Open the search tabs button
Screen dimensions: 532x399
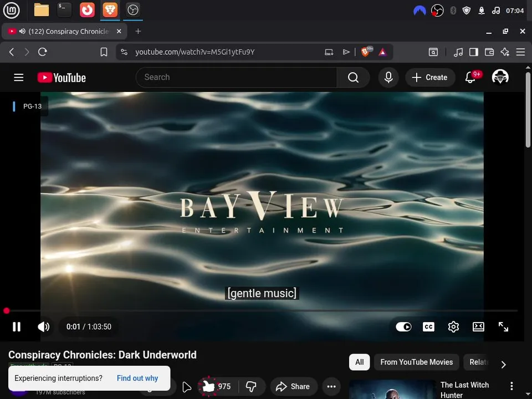pyautogui.click(x=433, y=52)
